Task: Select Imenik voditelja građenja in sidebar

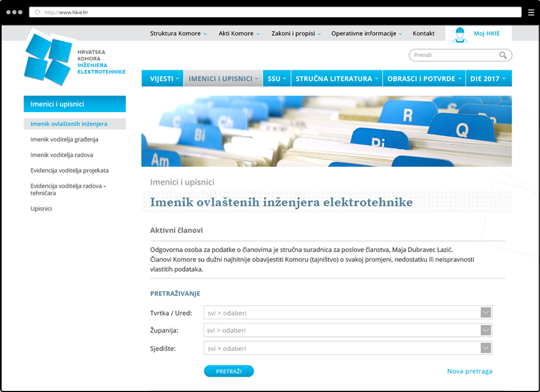Action: tap(64, 139)
